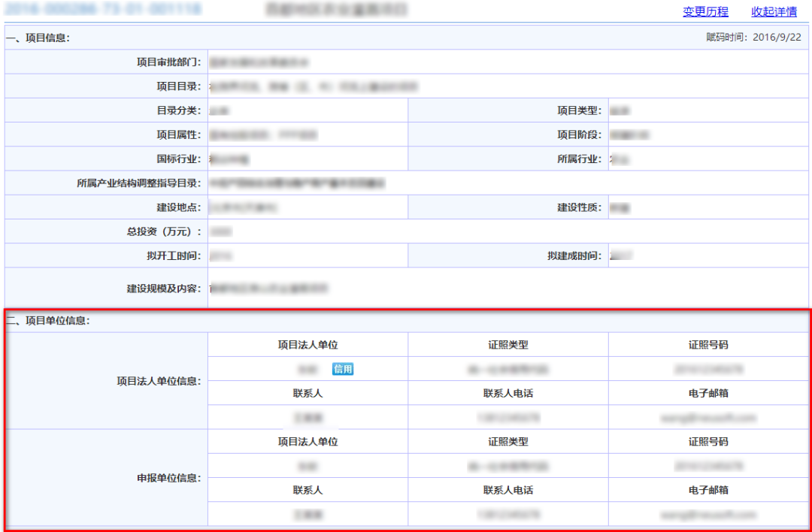Collapse details via 收起详情 link
This screenshot has width=812, height=532.
[774, 12]
